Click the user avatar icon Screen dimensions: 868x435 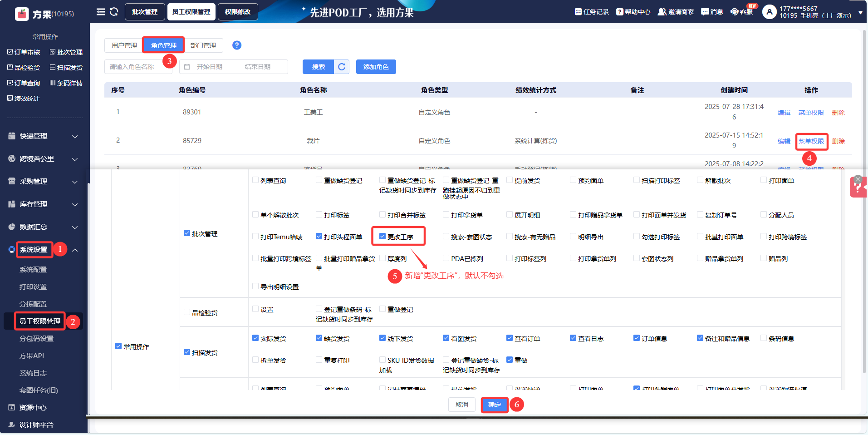769,12
